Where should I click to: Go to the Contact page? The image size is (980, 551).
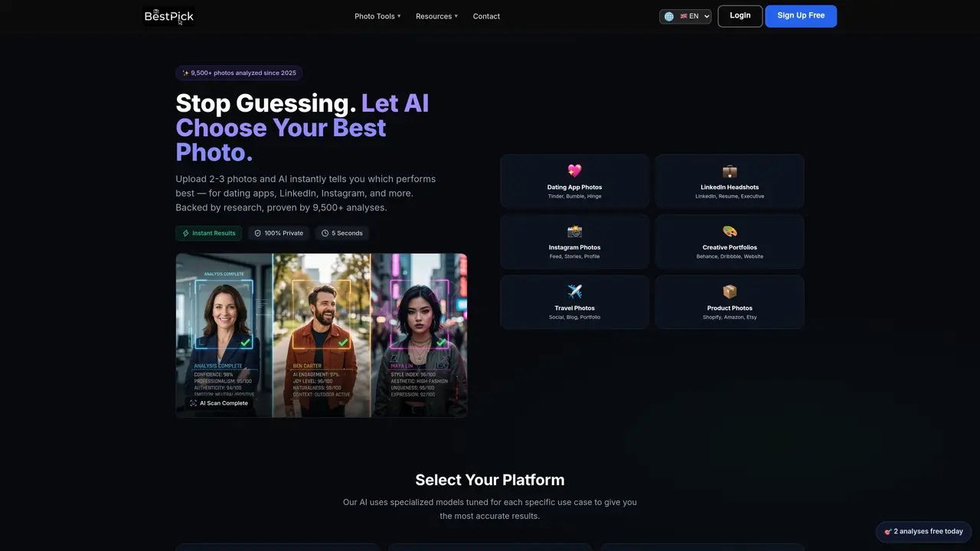[x=486, y=16]
